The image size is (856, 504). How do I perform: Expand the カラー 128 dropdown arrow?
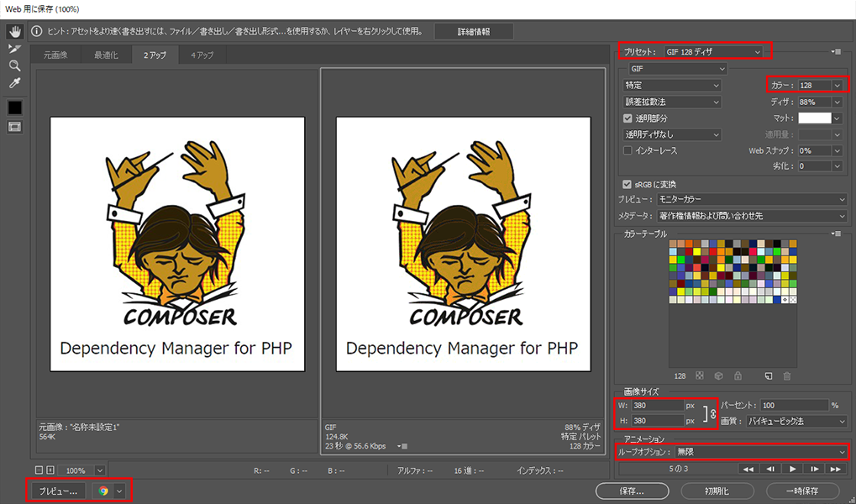click(837, 85)
